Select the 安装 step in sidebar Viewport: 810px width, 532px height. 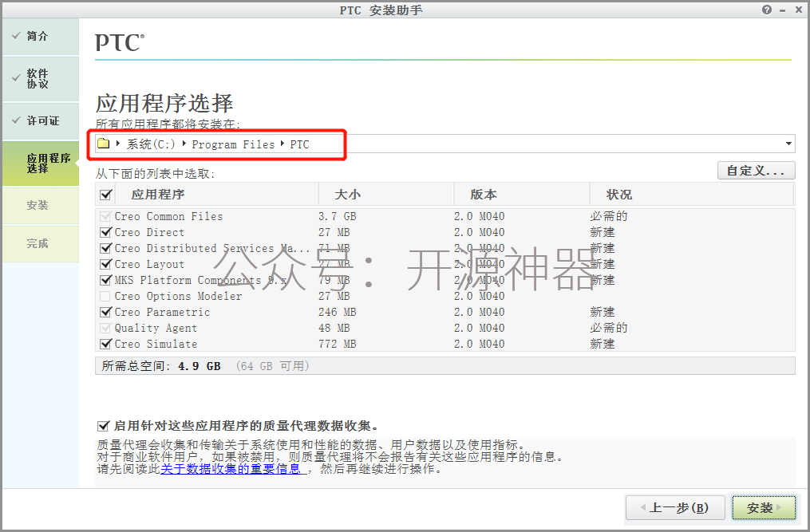tap(40, 206)
